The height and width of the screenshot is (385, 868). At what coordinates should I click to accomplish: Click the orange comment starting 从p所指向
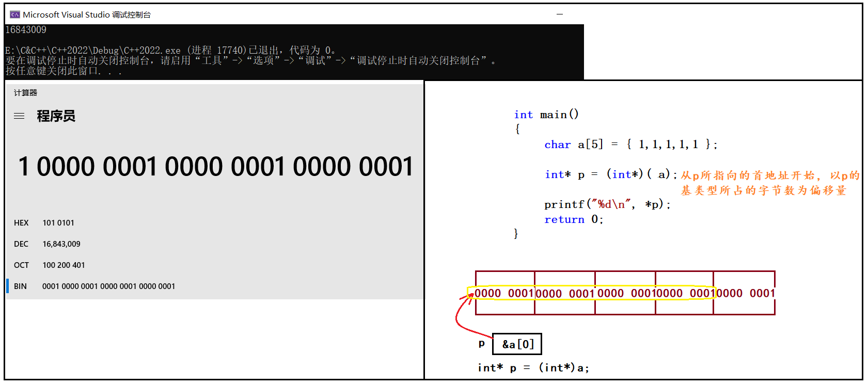click(770, 183)
